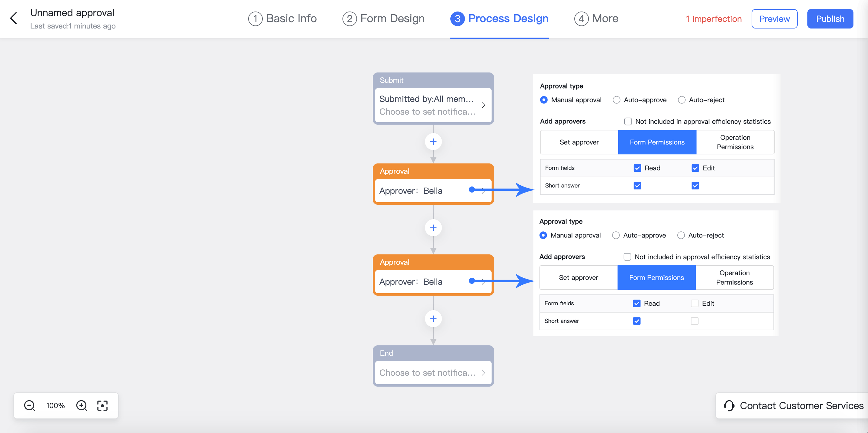Viewport: 868px width, 433px height.
Task: Add a node after second Approval step
Action: click(x=433, y=318)
